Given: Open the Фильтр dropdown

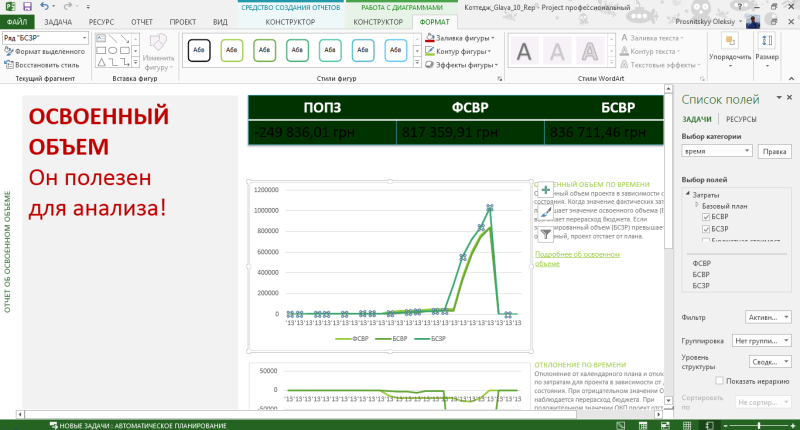Looking at the screenshot, I should click(x=768, y=317).
